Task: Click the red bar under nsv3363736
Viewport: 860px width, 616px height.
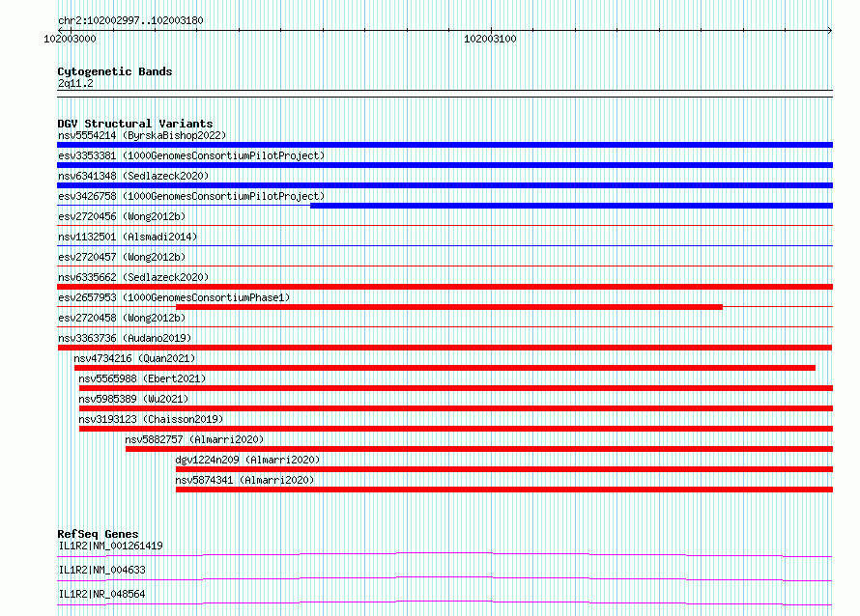Action: coord(444,348)
